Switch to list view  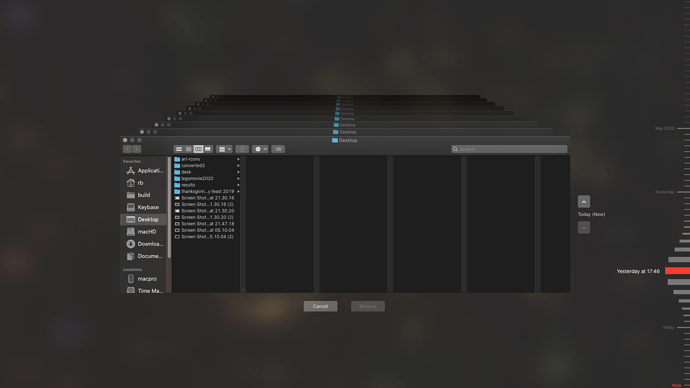pyautogui.click(x=188, y=149)
